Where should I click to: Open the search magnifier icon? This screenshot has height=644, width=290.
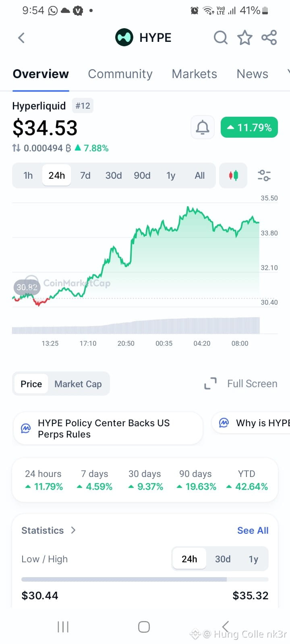[220, 38]
